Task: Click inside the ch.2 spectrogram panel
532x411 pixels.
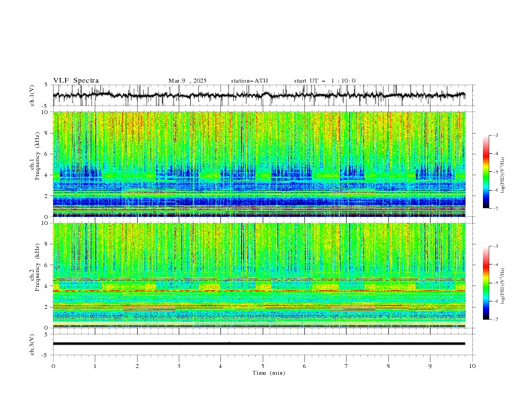Action: click(259, 275)
